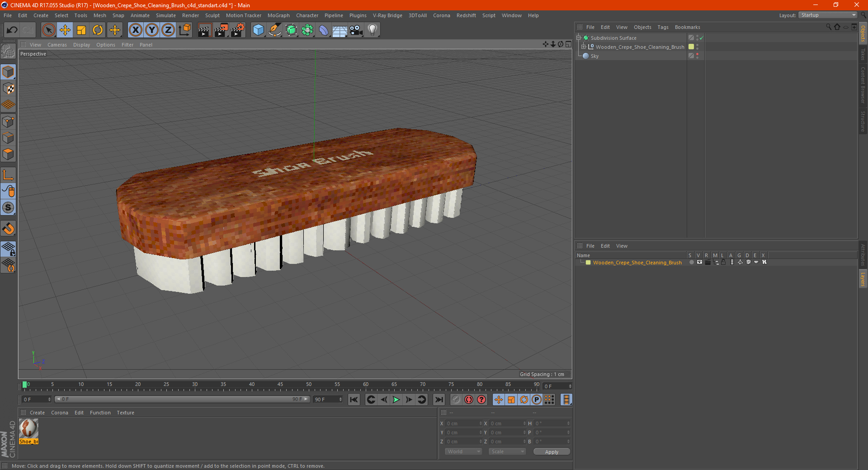The width and height of the screenshot is (868, 470).
Task: Select the Shoe_br material thumbnail
Action: pos(28,429)
